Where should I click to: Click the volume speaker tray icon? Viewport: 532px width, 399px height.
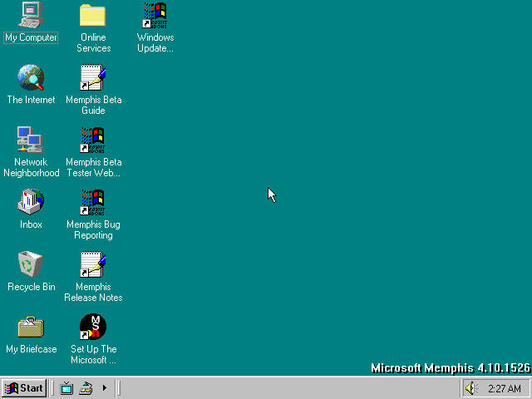471,388
